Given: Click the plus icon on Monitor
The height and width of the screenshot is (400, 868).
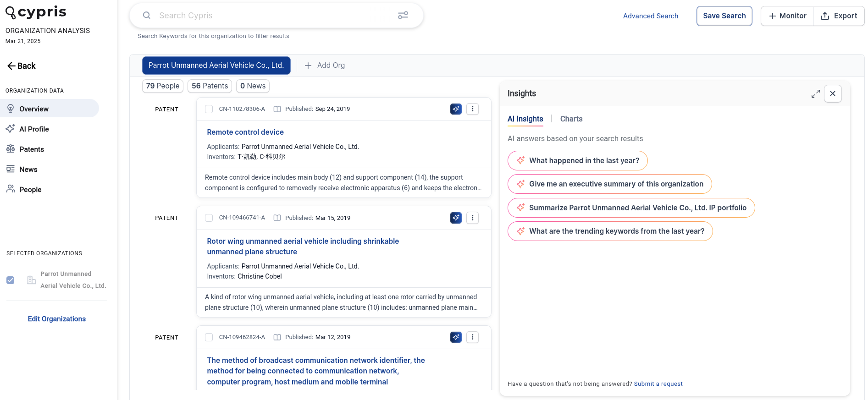Looking at the screenshot, I should (773, 16).
